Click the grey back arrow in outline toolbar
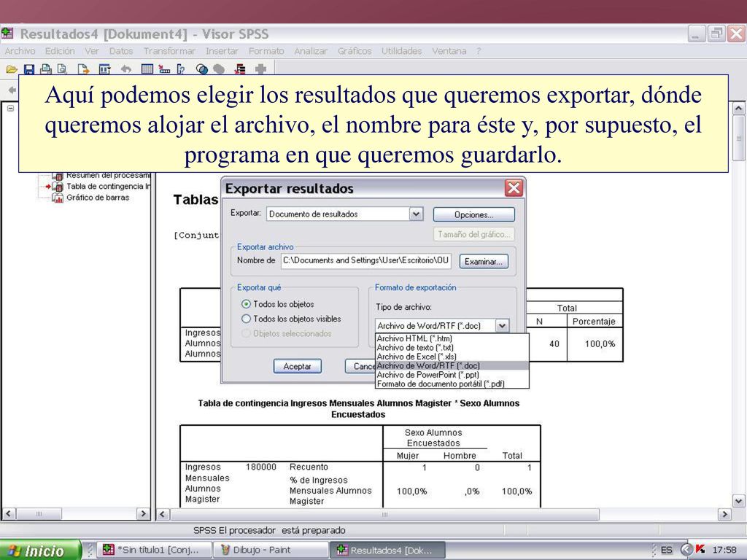The height and width of the screenshot is (560, 747). (x=12, y=90)
